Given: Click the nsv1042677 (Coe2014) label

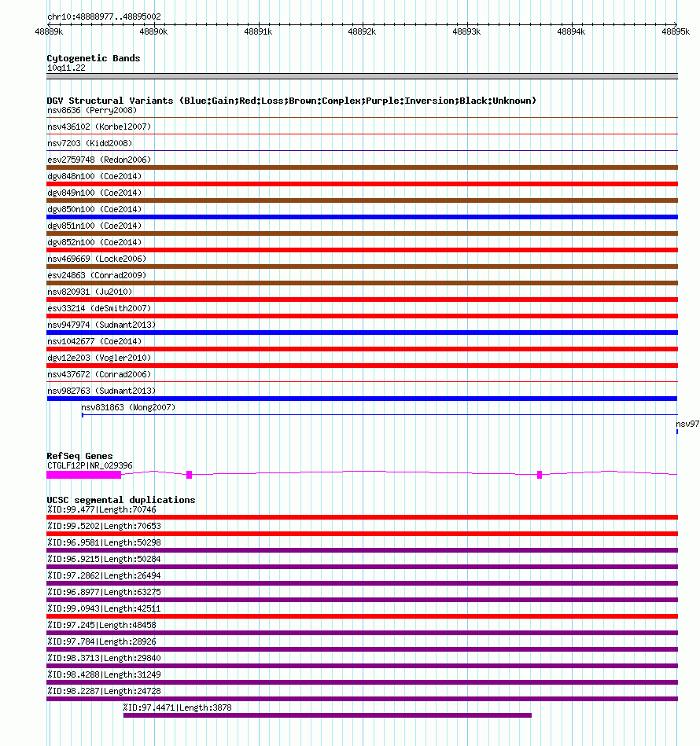Looking at the screenshot, I should click(94, 341).
